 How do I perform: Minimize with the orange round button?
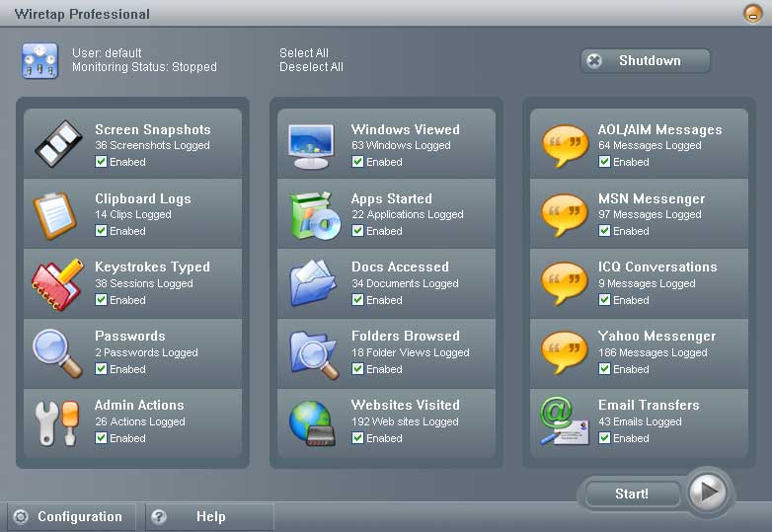(x=753, y=13)
